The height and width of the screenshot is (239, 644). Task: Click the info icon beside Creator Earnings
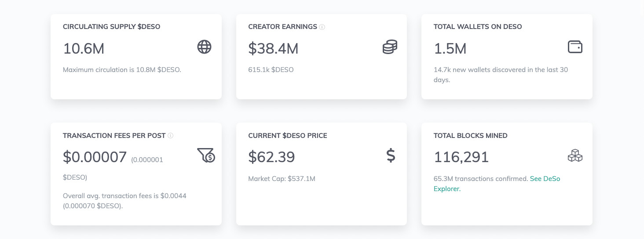coord(322,27)
